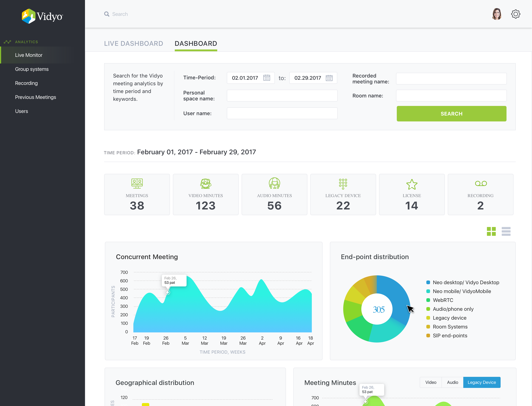Click the Audio Minutes headset icon
Image resolution: width=532 pixels, height=406 pixels.
(274, 183)
